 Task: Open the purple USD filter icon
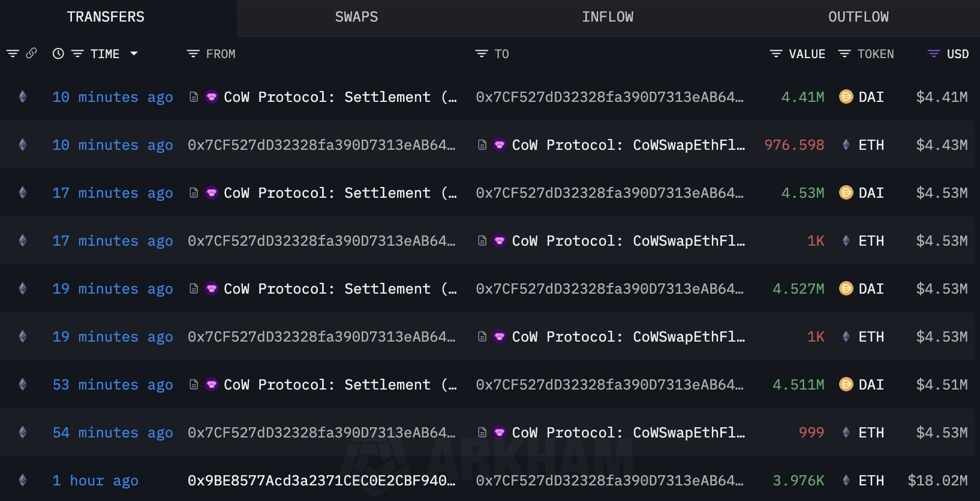933,54
